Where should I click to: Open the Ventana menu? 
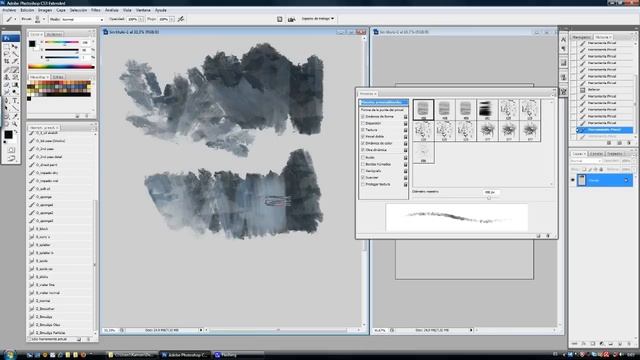[x=143, y=10]
